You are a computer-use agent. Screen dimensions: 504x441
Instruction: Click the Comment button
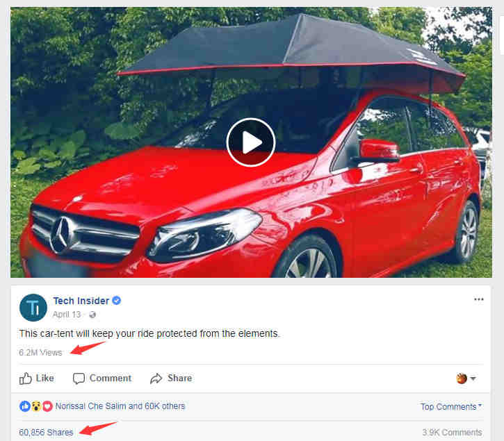[102, 378]
